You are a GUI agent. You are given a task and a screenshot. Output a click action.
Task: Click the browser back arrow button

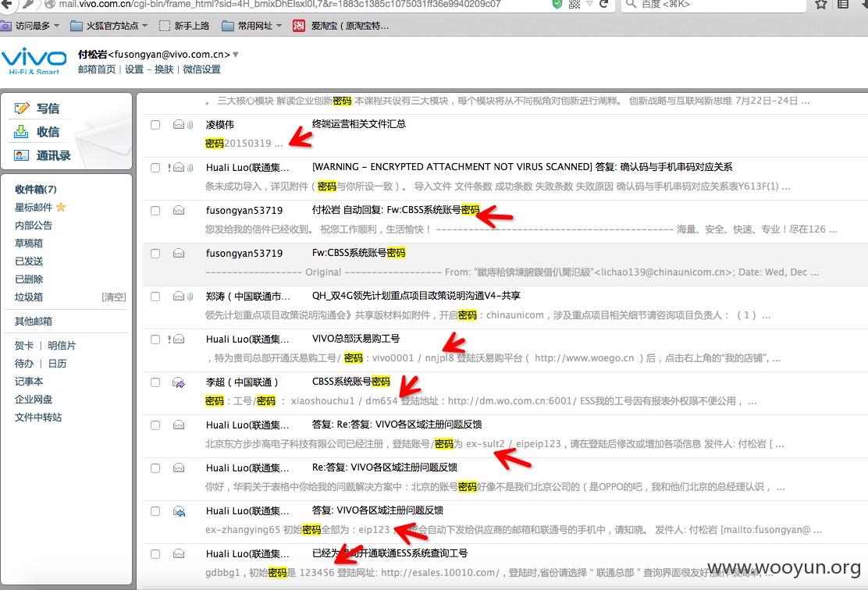7,4
